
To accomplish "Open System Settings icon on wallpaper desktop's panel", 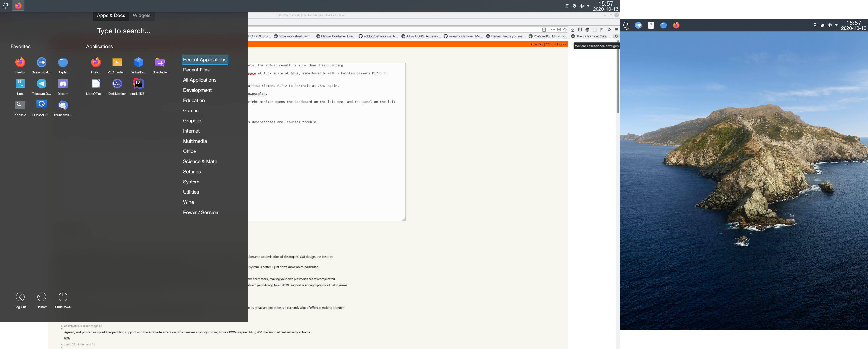I will 638,25.
